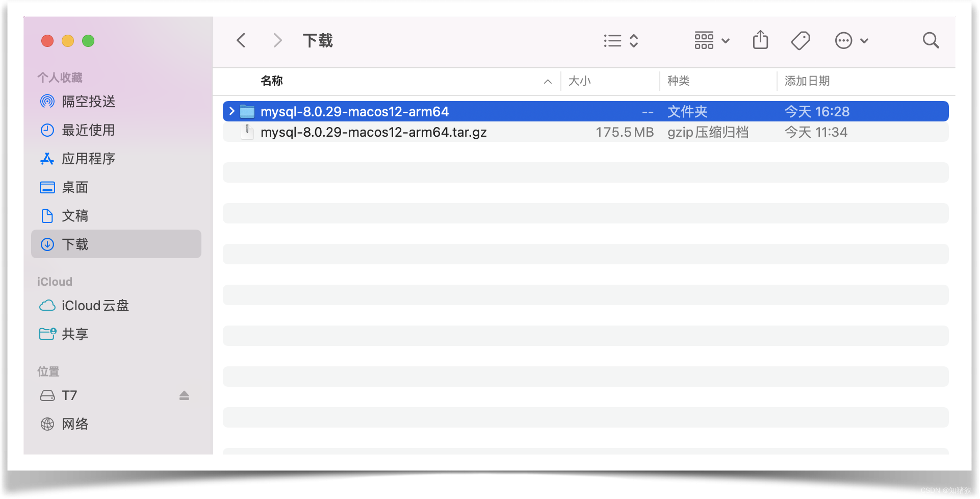Image resolution: width=980 pixels, height=499 pixels.
Task: Expand the mysql-8.0.29-macos12-arm64 folder
Action: pyautogui.click(x=232, y=111)
